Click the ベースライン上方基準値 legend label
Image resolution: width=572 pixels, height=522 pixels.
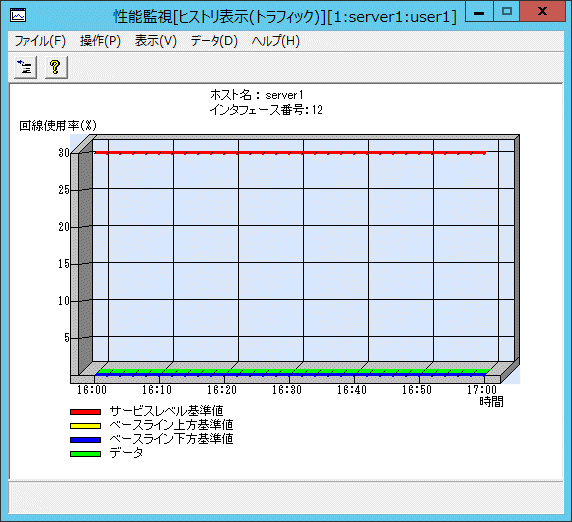pos(171,425)
